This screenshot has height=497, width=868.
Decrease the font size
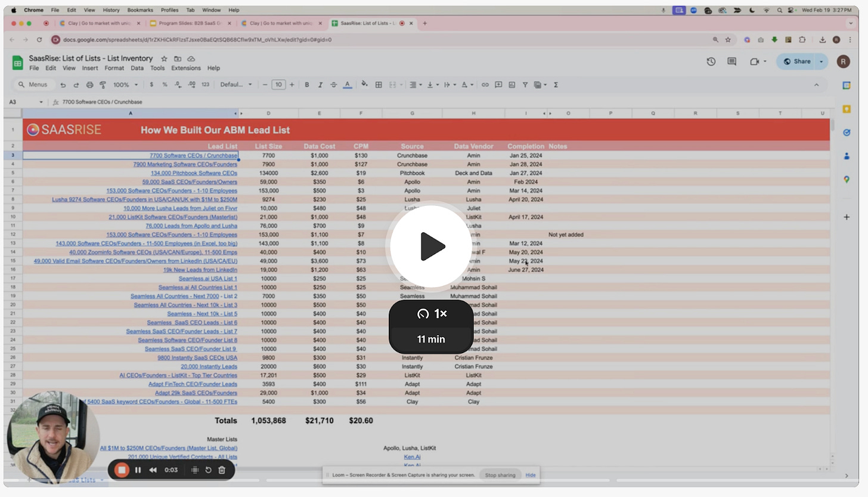(265, 85)
